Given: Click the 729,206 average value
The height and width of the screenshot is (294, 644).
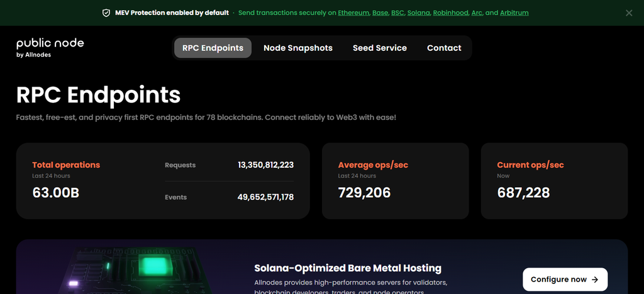Looking at the screenshot, I should (364, 192).
